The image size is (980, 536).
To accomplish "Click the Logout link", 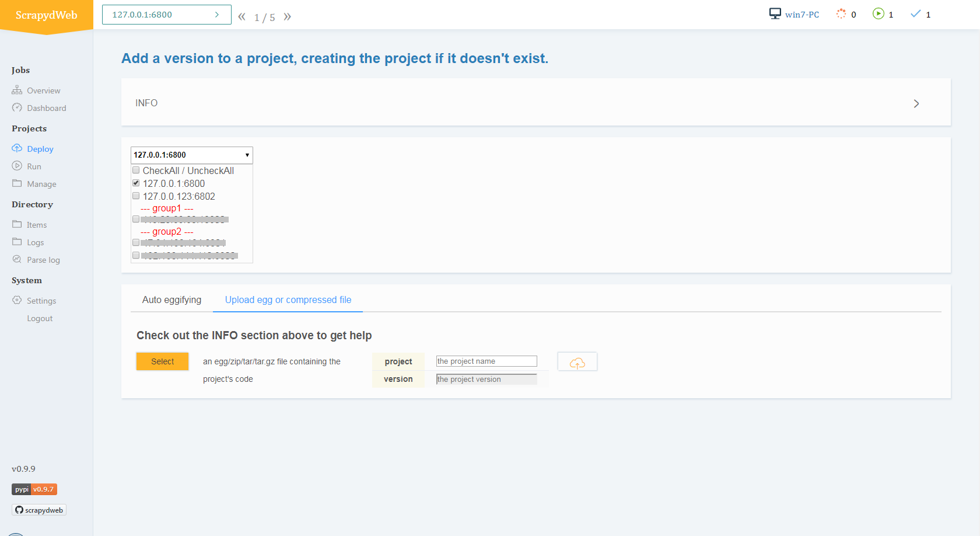I will pos(40,318).
